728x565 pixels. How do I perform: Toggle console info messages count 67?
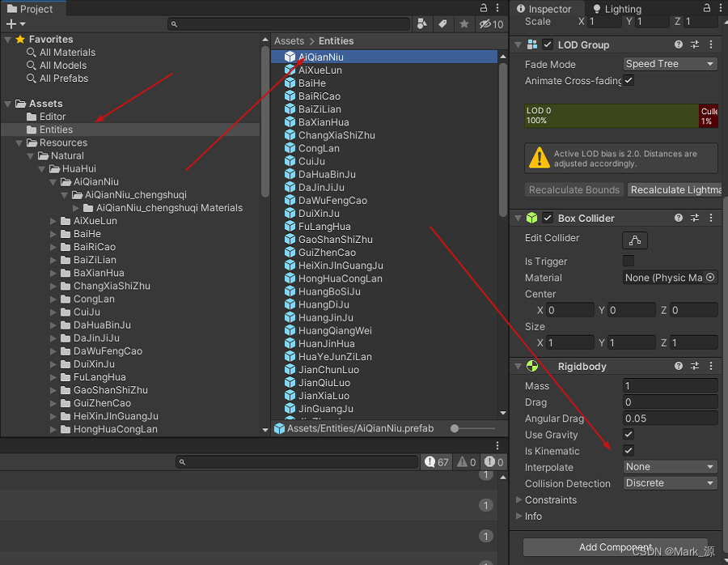tap(437, 462)
